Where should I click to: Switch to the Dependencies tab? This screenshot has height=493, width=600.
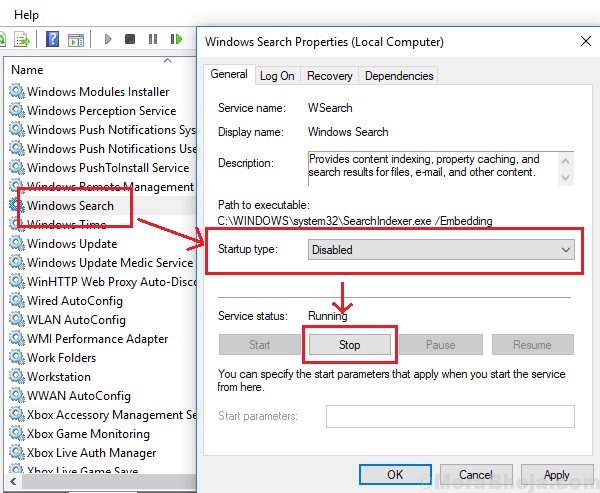click(x=399, y=76)
